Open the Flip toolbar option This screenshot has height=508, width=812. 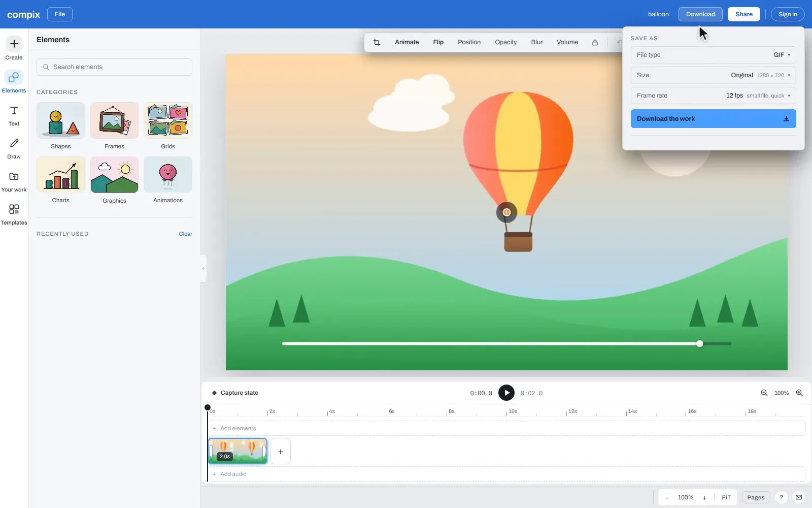click(438, 42)
